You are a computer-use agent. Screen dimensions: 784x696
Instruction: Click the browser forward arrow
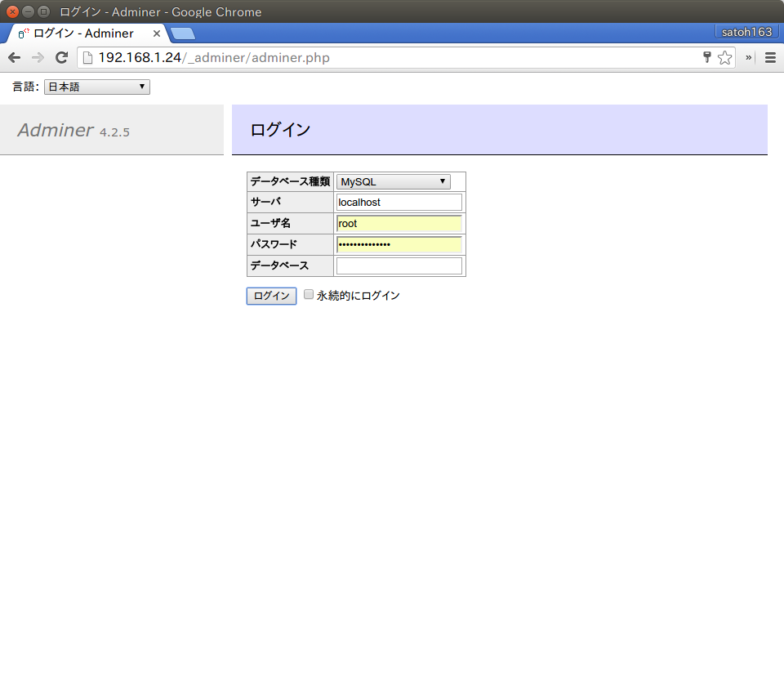click(x=38, y=57)
